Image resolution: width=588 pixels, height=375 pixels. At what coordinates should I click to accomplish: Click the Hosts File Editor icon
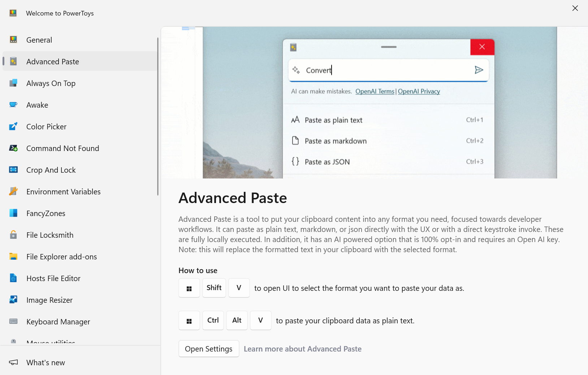pyautogui.click(x=13, y=278)
